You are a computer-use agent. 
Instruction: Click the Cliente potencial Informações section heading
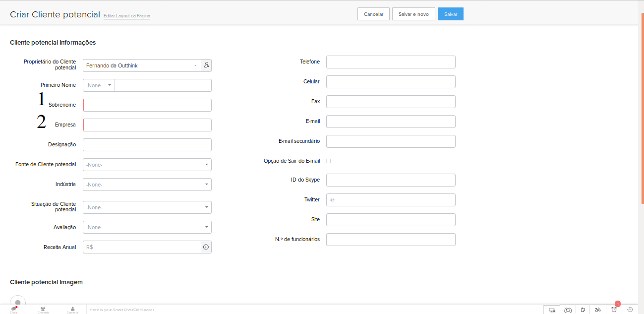[53, 43]
